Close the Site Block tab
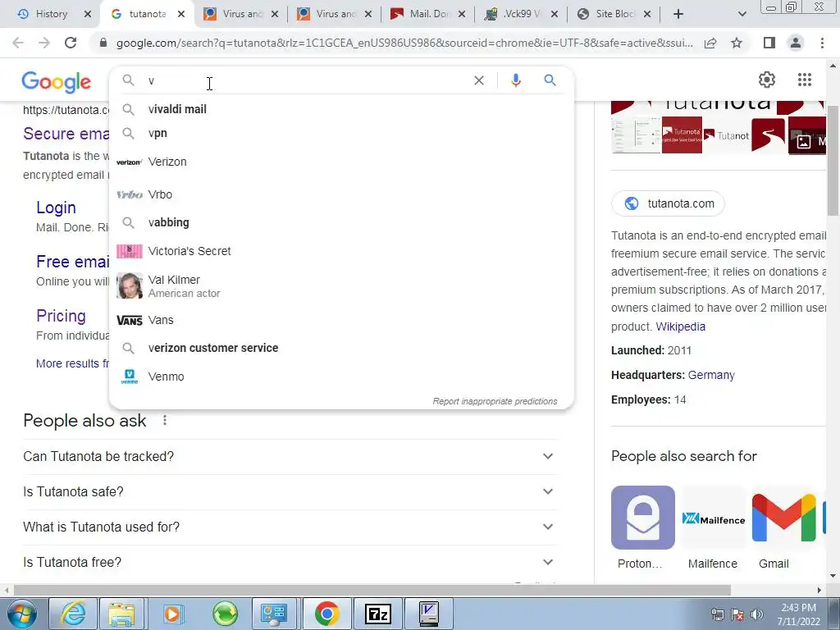 pos(647,14)
